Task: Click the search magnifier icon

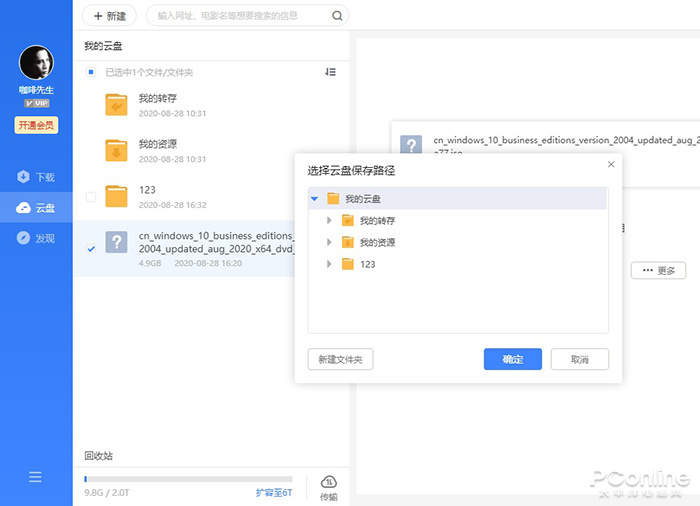Action: pyautogui.click(x=337, y=16)
